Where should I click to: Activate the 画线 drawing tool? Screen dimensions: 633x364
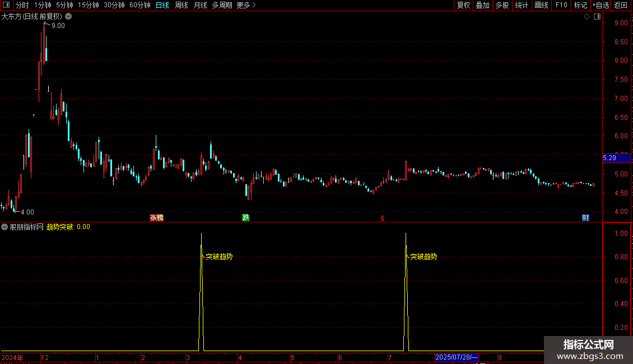(x=541, y=5)
